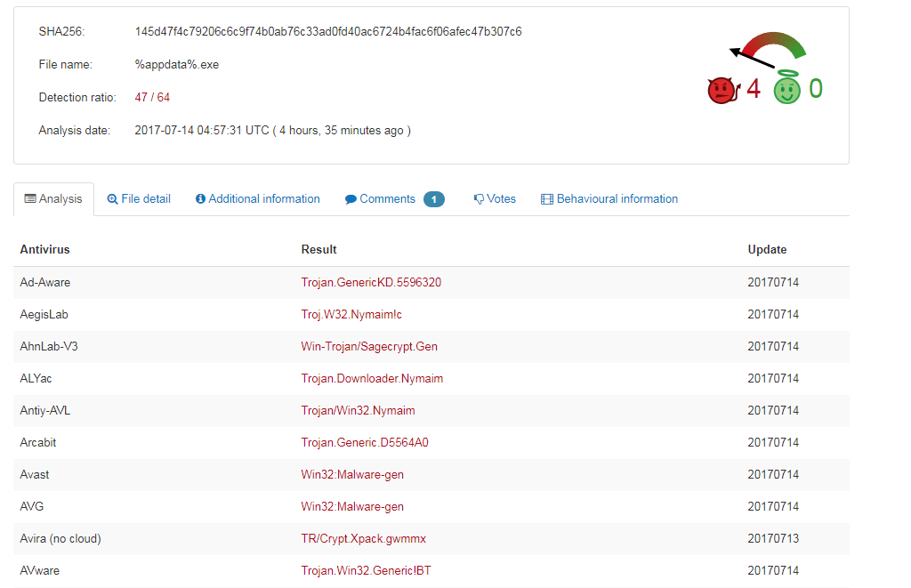The height and width of the screenshot is (588, 911).
Task: Click the result Trojan.Win32.Generic!BT
Action: (x=366, y=570)
